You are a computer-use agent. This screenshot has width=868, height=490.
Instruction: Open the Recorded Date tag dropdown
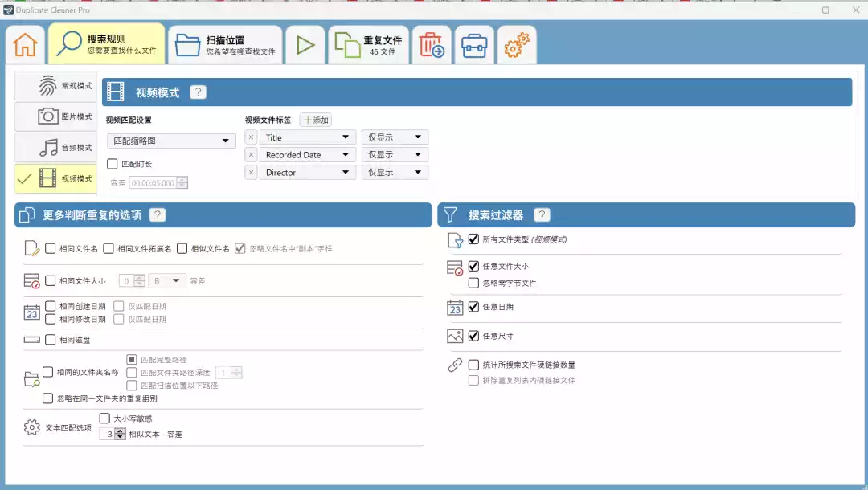tap(307, 155)
